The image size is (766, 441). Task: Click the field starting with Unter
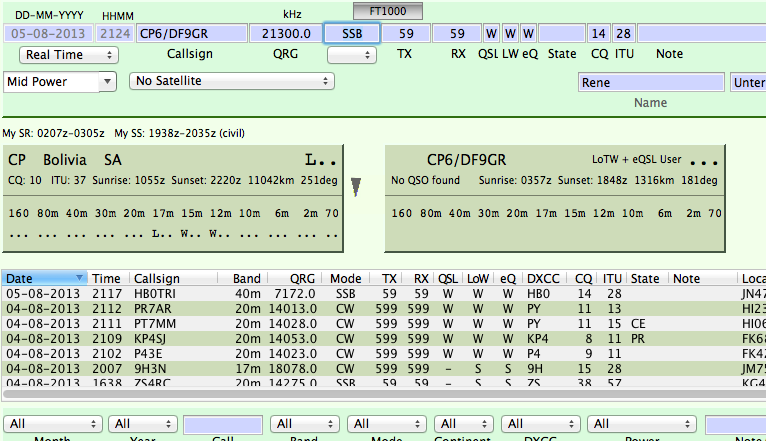(748, 82)
